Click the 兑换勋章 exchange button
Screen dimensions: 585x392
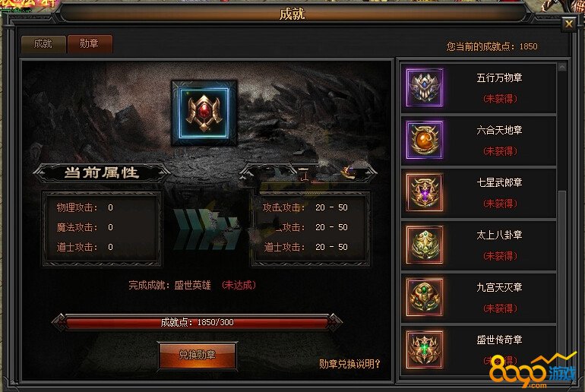(x=197, y=355)
